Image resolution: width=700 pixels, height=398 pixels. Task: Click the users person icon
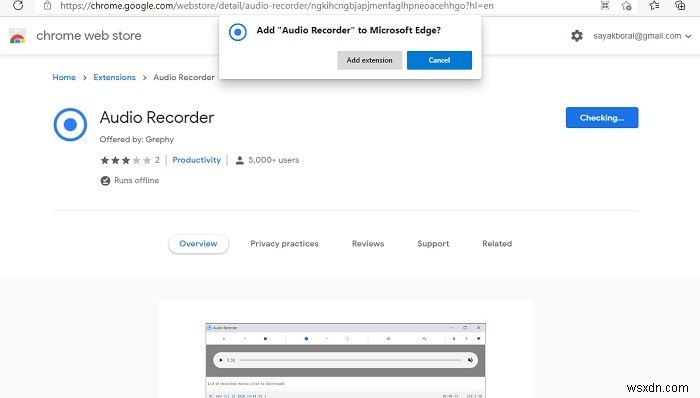[240, 160]
